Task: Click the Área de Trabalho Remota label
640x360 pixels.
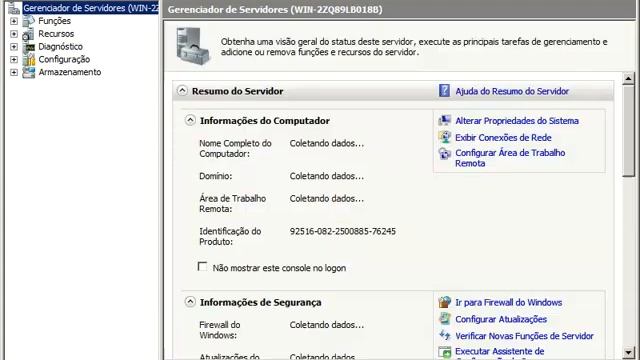Action: pyautogui.click(x=232, y=204)
